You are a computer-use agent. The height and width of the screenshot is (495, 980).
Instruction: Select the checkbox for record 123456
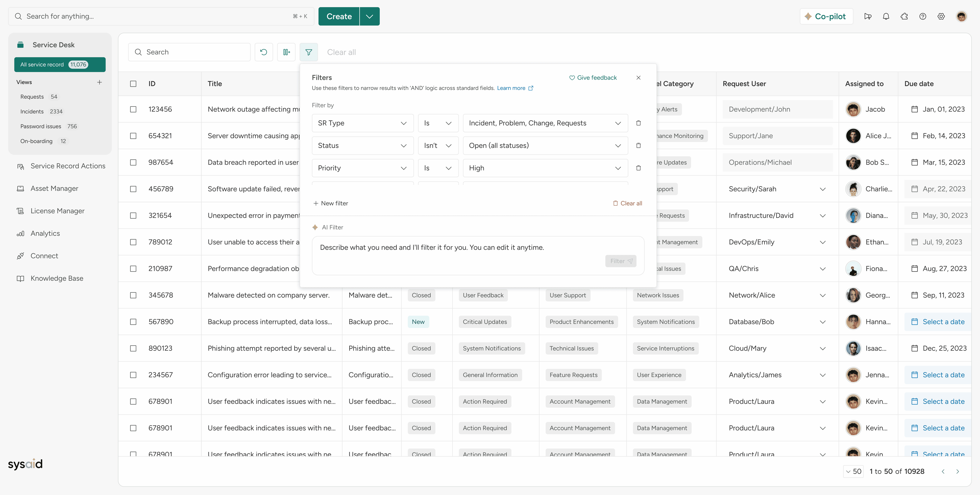pyautogui.click(x=133, y=109)
